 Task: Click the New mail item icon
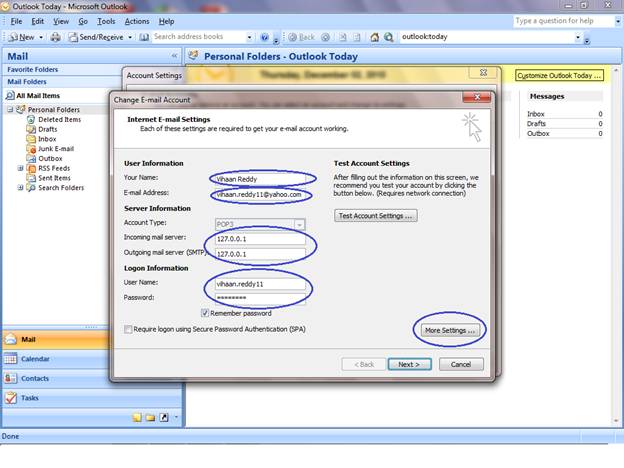[13, 37]
